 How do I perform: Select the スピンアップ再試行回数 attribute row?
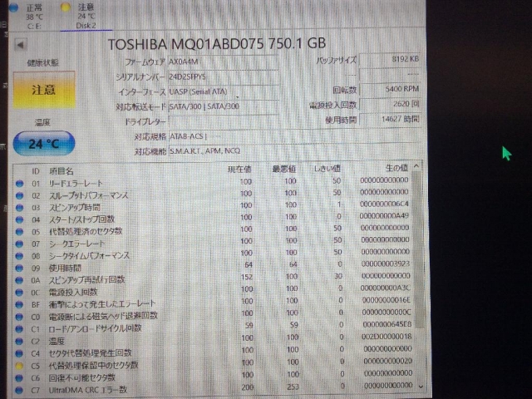pyautogui.click(x=213, y=279)
